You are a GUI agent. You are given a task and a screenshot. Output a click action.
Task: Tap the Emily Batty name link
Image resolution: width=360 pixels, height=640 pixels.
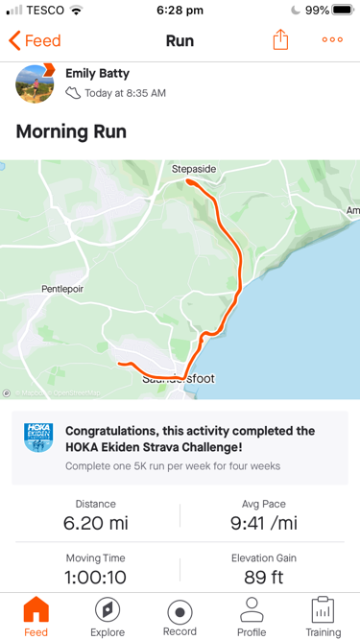98,73
